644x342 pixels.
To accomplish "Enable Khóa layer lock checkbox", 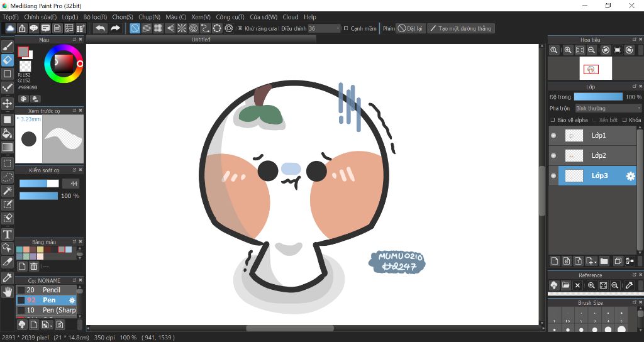I will [x=625, y=120].
